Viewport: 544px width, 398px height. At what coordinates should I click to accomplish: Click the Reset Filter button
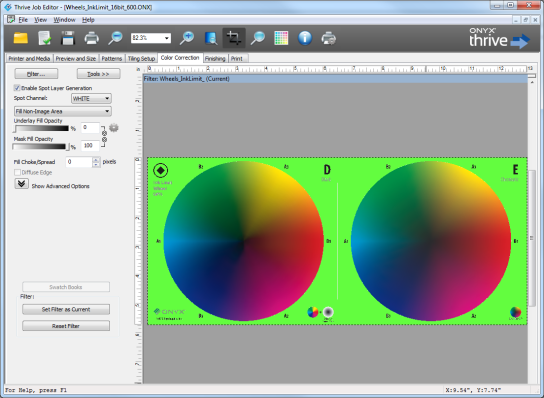coord(66,326)
